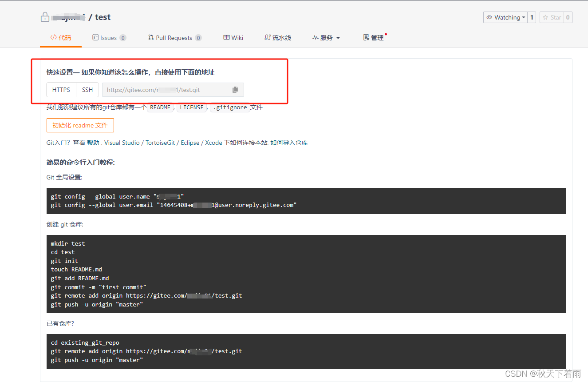Click the git add README.md line
Screen dimensions: 588x382
pyautogui.click(x=80, y=278)
